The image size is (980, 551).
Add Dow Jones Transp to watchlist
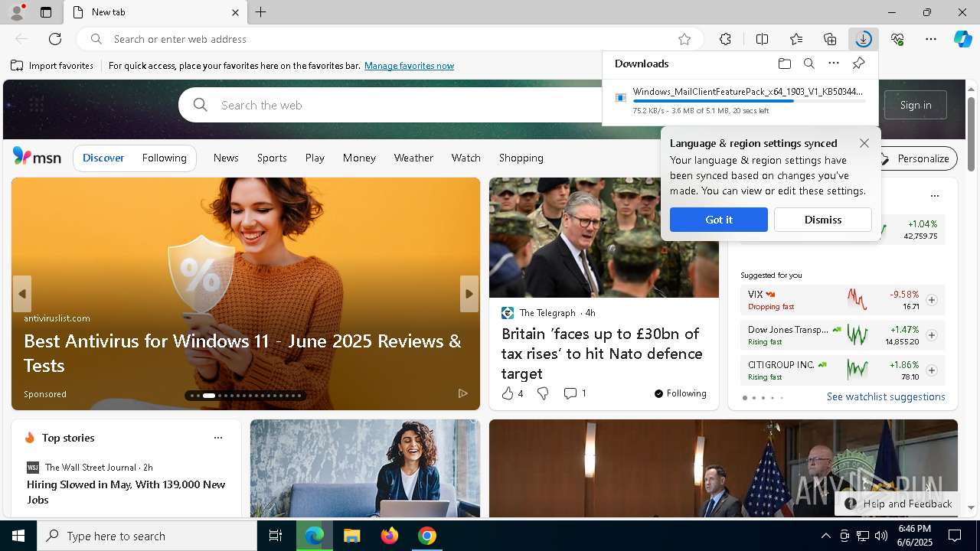click(x=931, y=335)
